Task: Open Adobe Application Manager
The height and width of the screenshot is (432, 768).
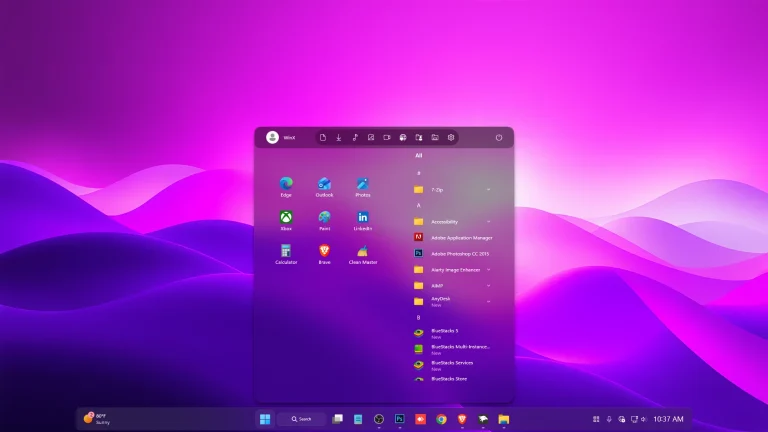Action: [453, 238]
